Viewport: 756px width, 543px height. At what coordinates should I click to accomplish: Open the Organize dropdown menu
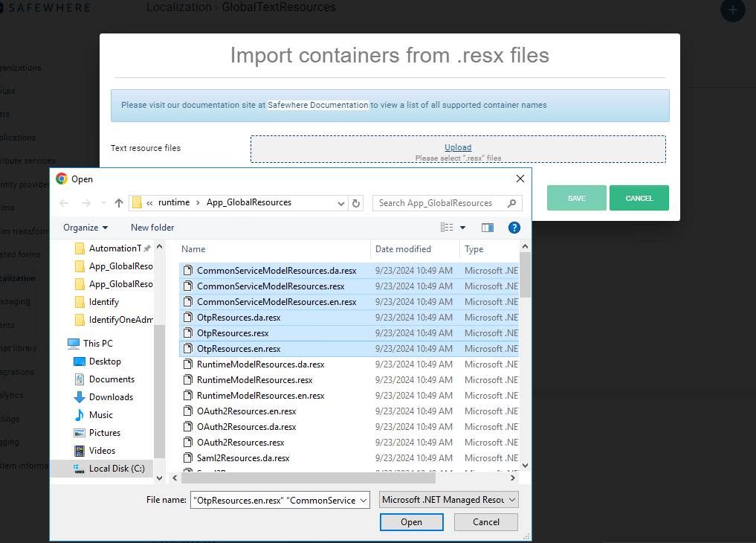click(85, 227)
